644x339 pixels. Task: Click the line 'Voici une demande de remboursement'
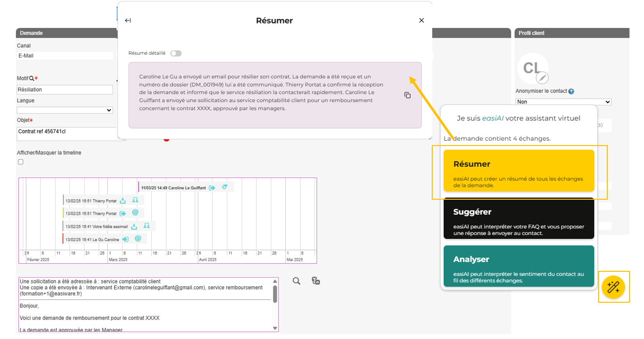click(x=89, y=318)
